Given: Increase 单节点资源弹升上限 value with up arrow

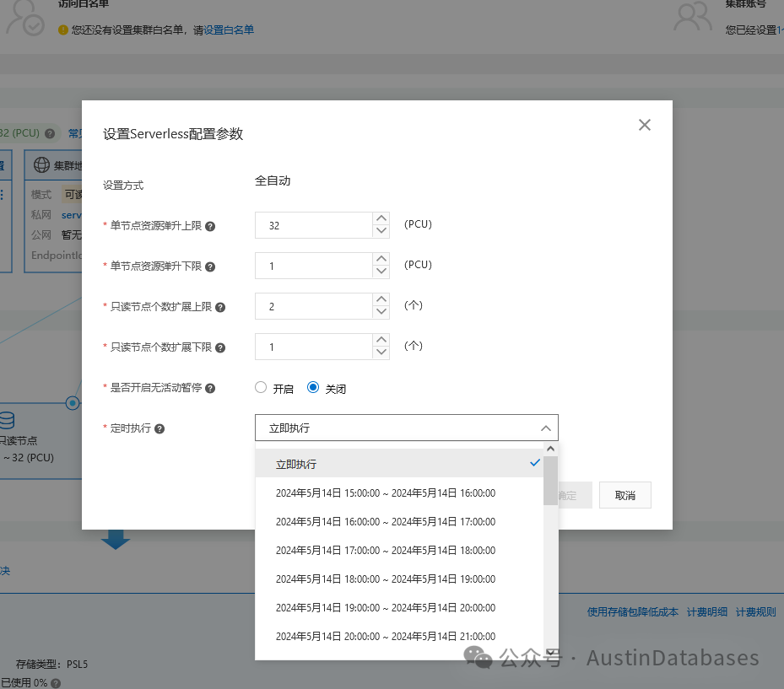Looking at the screenshot, I should [381, 218].
